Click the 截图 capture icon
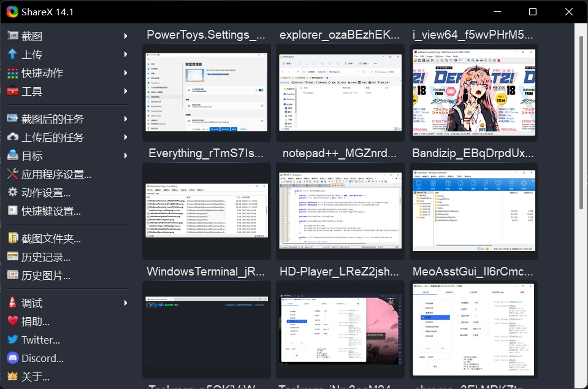588x389 pixels. pos(12,36)
